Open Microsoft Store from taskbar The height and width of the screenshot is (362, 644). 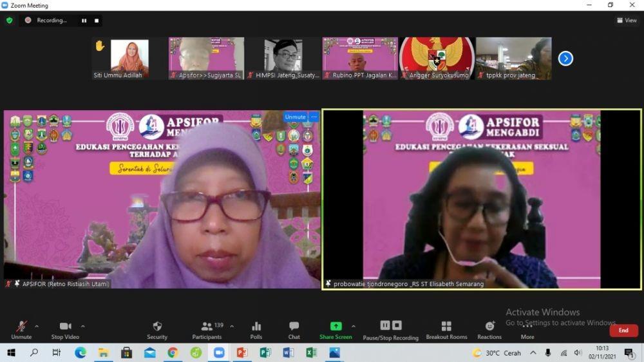tap(126, 352)
